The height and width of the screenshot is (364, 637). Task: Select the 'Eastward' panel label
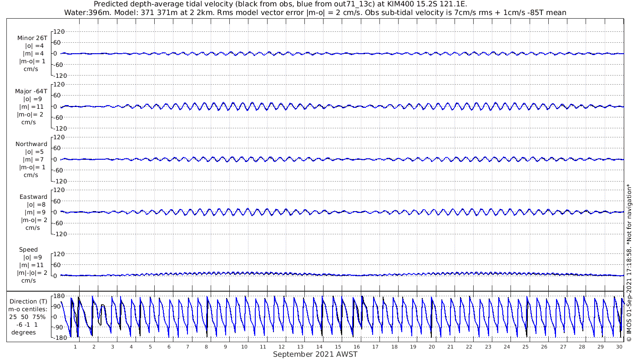coord(33,197)
